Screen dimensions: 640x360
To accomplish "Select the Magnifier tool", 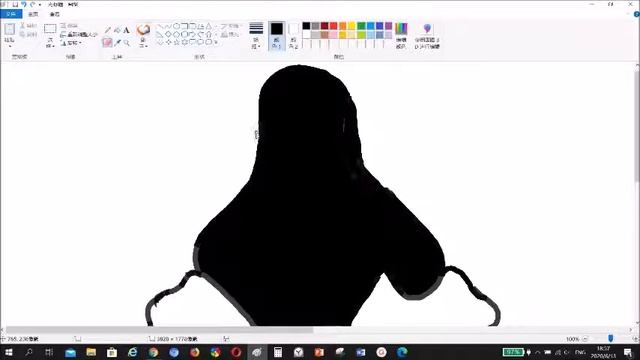I will pyautogui.click(x=127, y=42).
